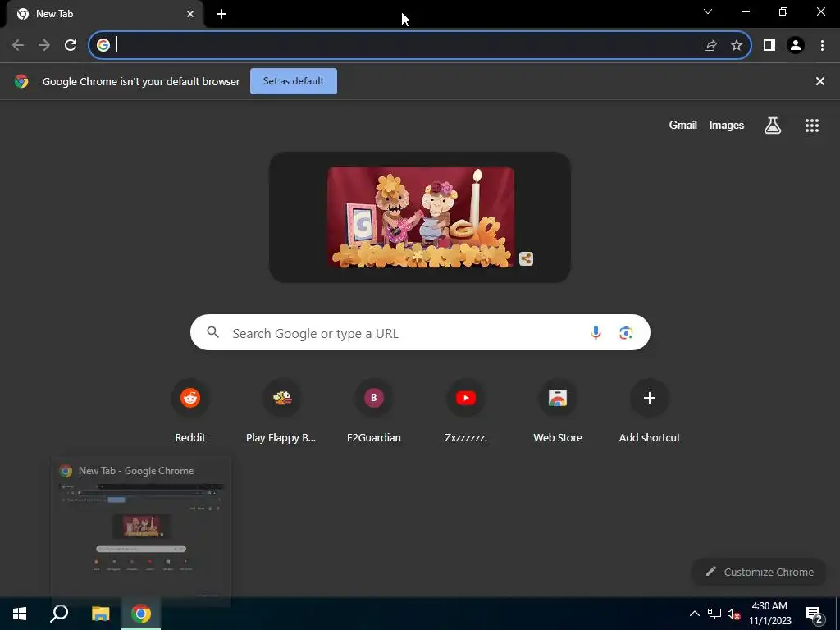Open network status tray icon
Image resolution: width=840 pixels, height=630 pixels.
[714, 614]
